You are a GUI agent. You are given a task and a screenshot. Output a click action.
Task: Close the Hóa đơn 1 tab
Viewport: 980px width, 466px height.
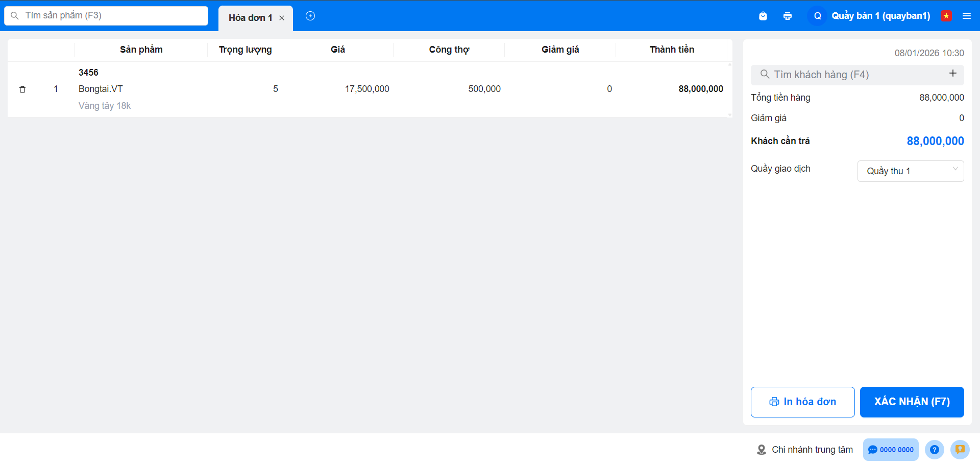(x=282, y=18)
